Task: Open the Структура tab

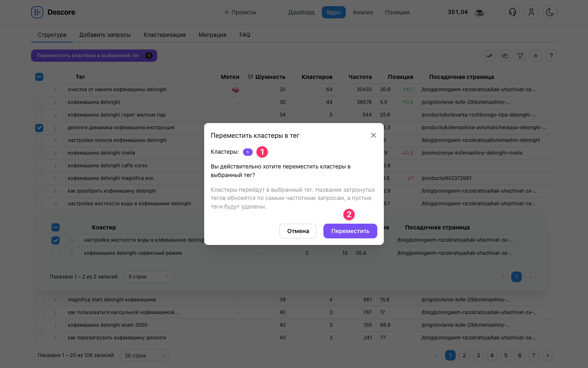Action: 52,35
